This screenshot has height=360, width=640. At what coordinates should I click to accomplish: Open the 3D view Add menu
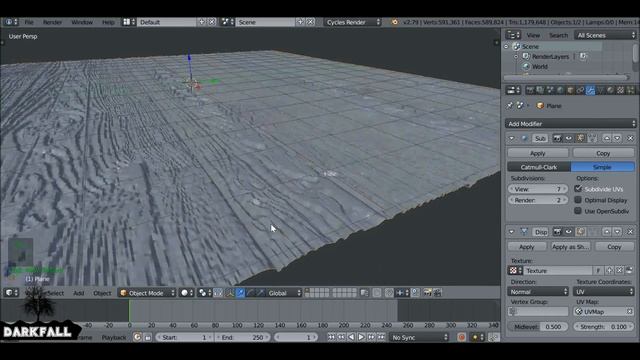coord(79,293)
